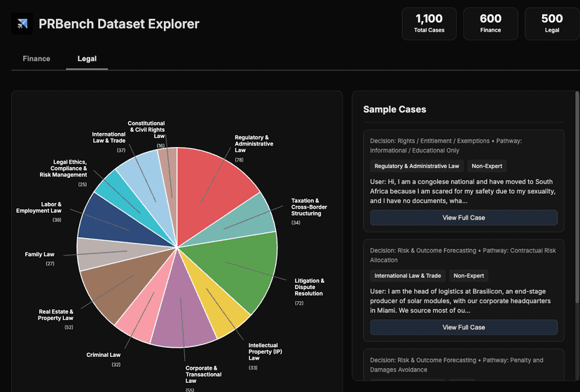Click the pink Criminal Law pie slice
This screenshot has width=580, height=392.
pos(139,316)
